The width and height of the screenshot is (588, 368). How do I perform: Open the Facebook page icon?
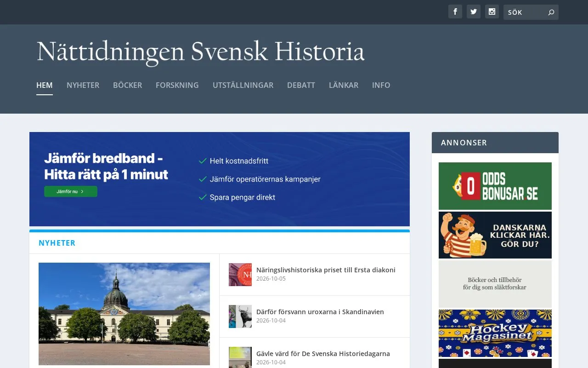455,12
